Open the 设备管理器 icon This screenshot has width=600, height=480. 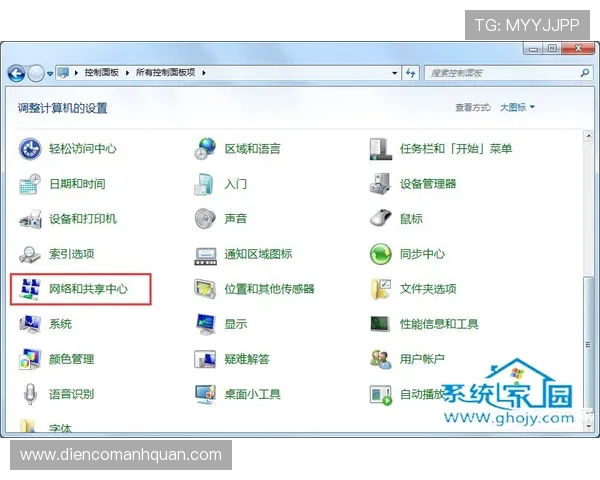click(380, 184)
